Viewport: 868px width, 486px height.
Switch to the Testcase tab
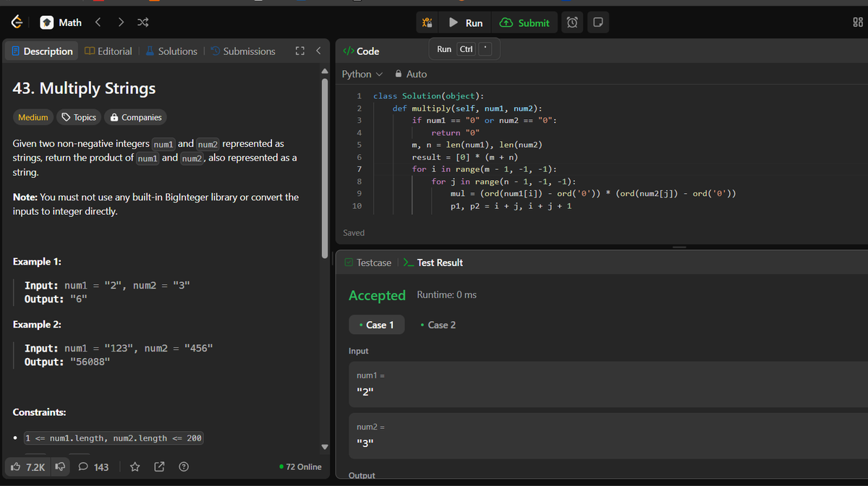pos(368,263)
